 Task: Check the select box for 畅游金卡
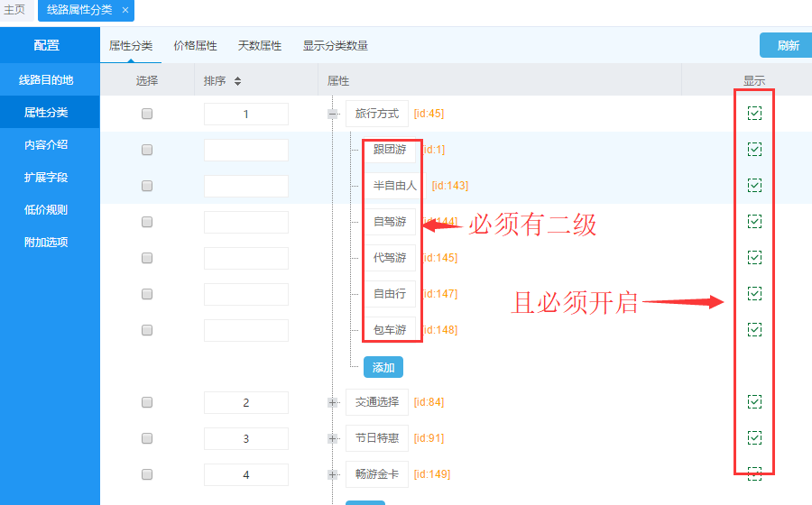[147, 475]
